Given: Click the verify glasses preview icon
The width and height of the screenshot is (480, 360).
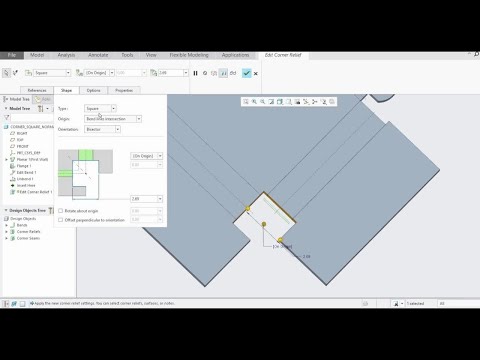Looking at the screenshot, I should click(x=233, y=73).
